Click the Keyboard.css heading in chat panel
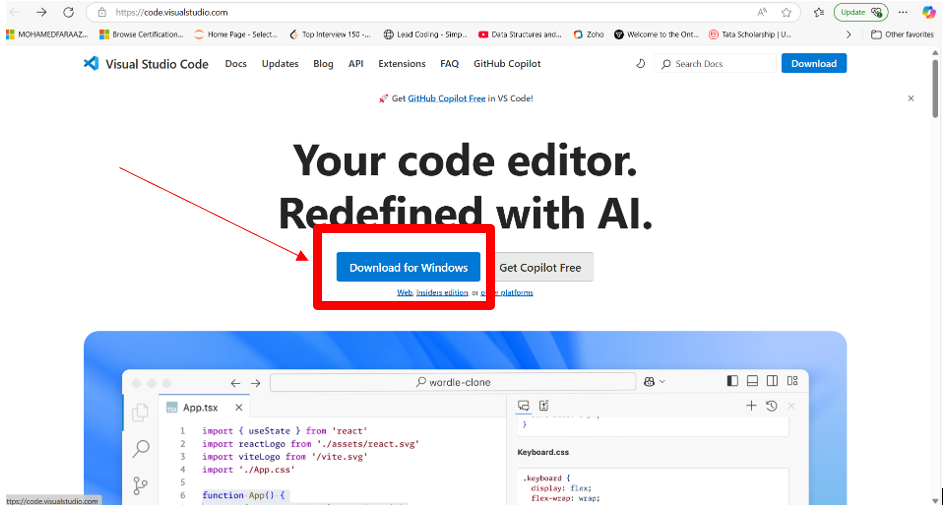Screen dimensions: 943x505 (x=543, y=452)
